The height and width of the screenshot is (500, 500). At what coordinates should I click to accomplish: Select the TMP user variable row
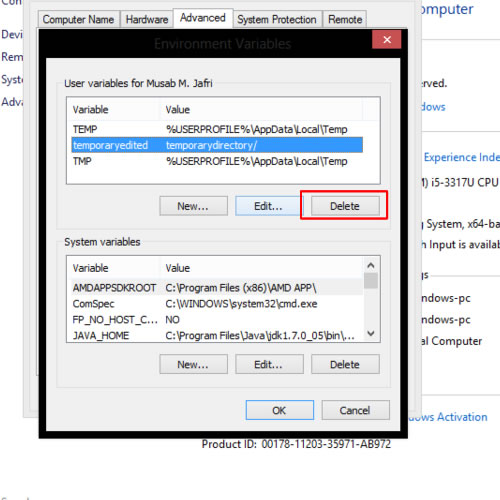pyautogui.click(x=217, y=161)
